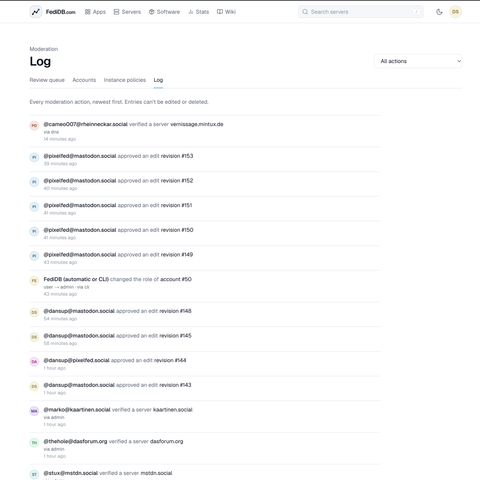The image size is (480, 480).
Task: Switch to the Review queue tab
Action: pos(47,80)
